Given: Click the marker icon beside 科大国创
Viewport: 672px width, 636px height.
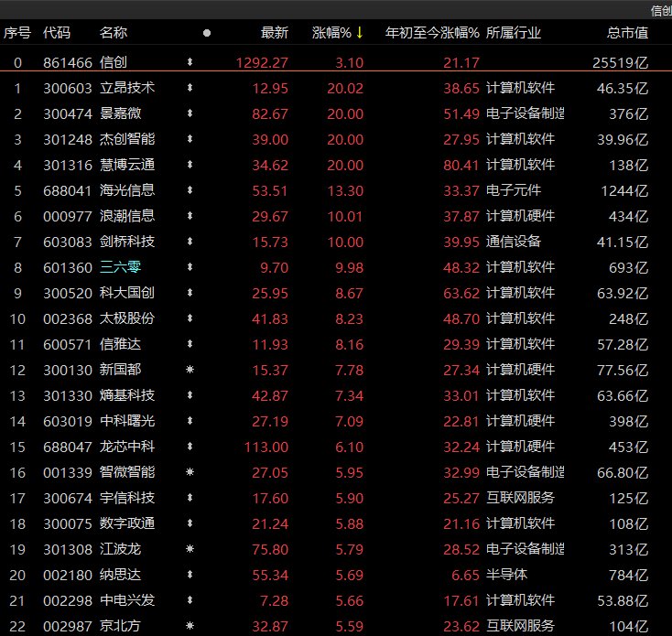Looking at the screenshot, I should (x=190, y=293).
